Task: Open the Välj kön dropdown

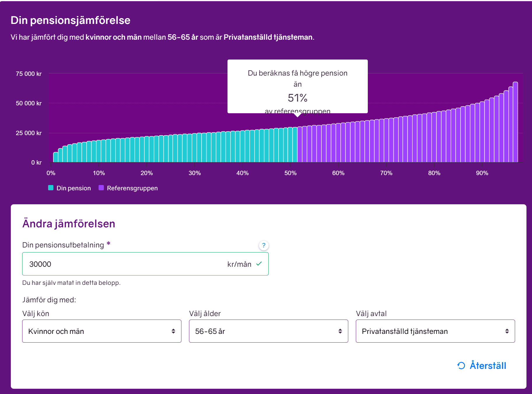Action: (x=101, y=331)
